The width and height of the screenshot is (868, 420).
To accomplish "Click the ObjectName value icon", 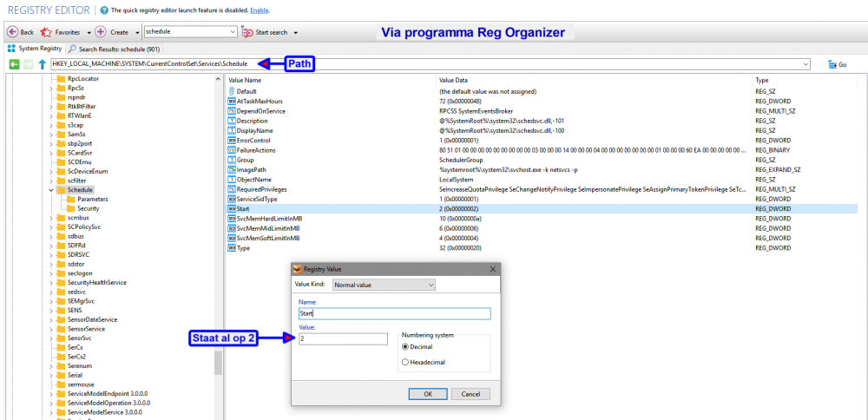I will 232,180.
